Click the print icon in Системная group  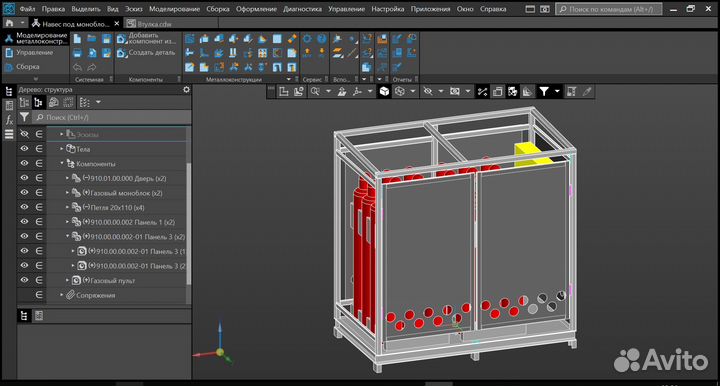(x=77, y=53)
